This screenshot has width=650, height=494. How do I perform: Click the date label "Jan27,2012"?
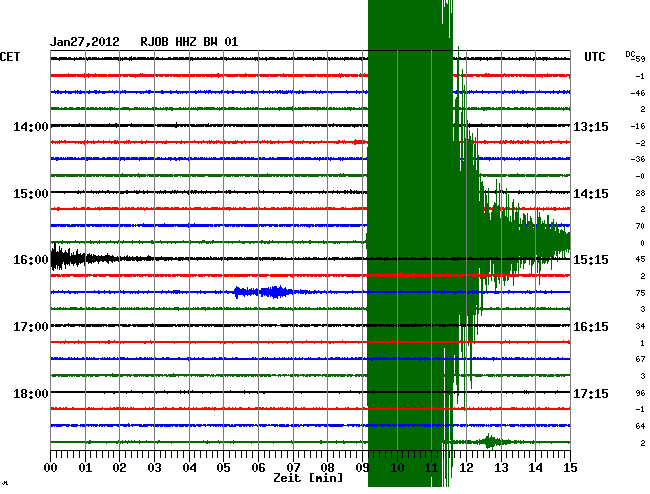pos(85,42)
